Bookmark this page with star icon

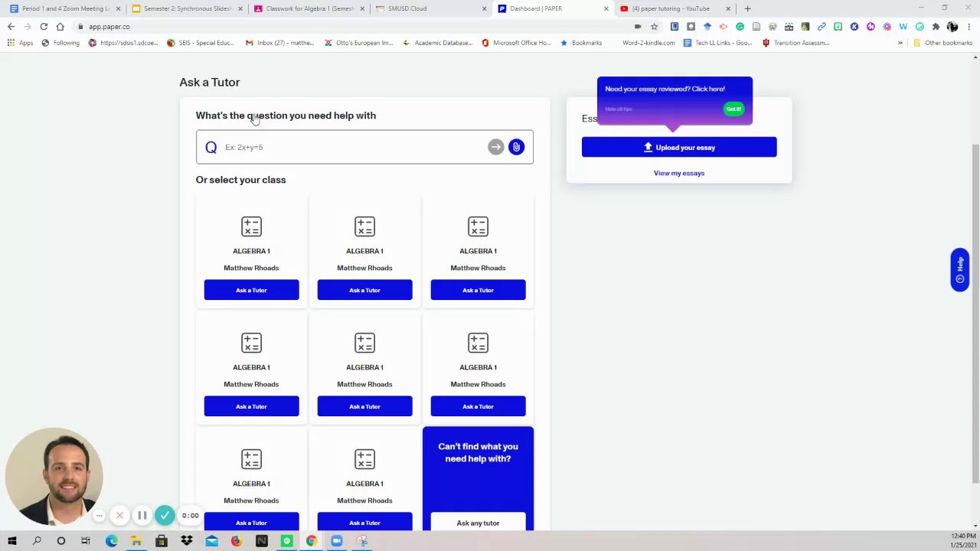pyautogui.click(x=654, y=27)
